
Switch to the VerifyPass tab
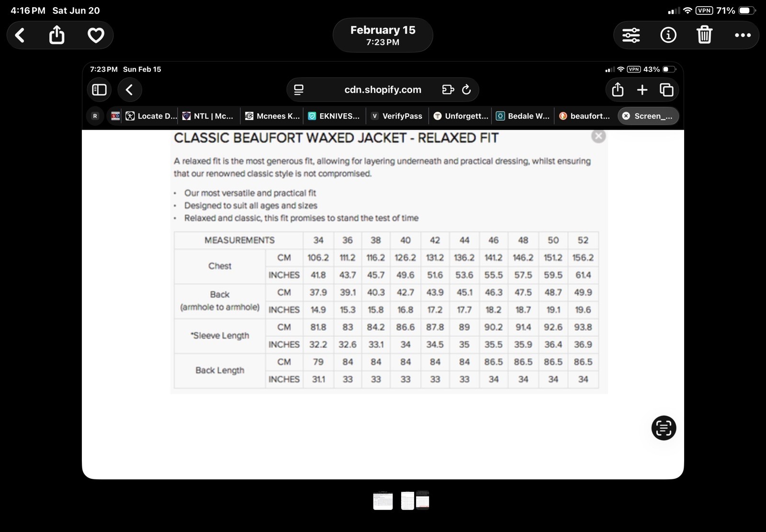pos(397,116)
